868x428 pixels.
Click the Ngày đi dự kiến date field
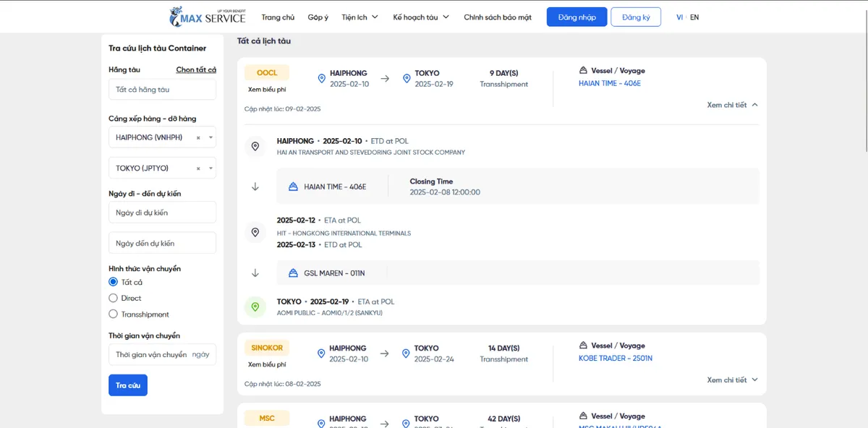[162, 213]
